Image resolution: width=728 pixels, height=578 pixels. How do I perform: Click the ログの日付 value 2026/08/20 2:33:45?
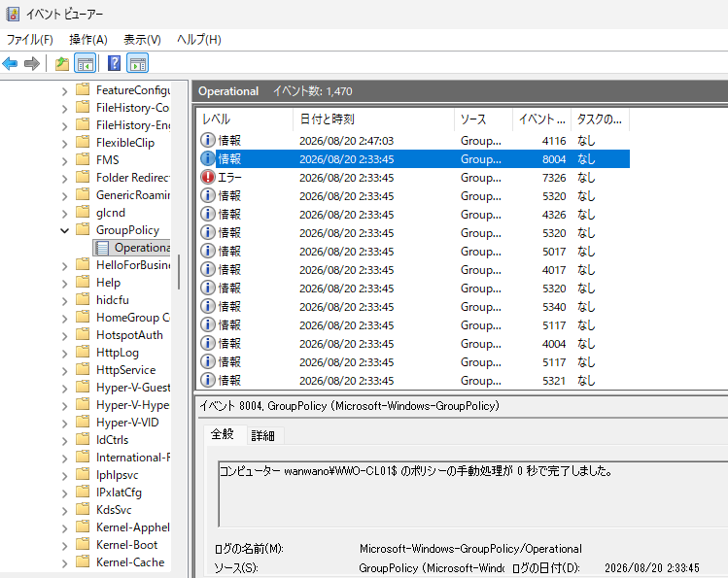(652, 567)
